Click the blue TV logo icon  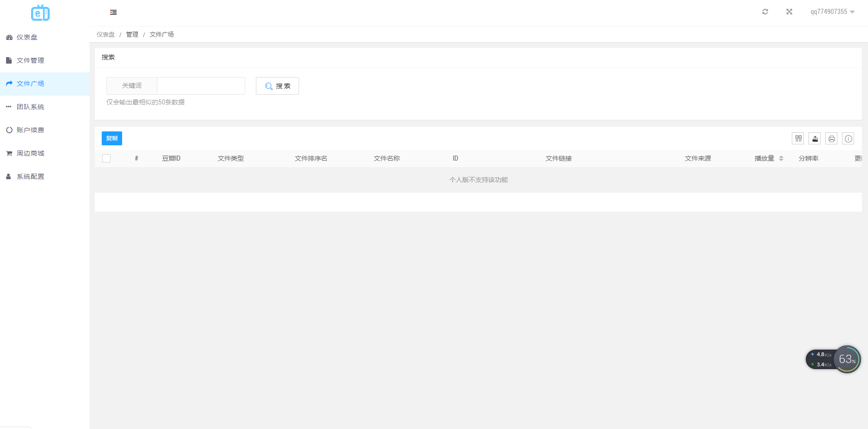[x=40, y=13]
